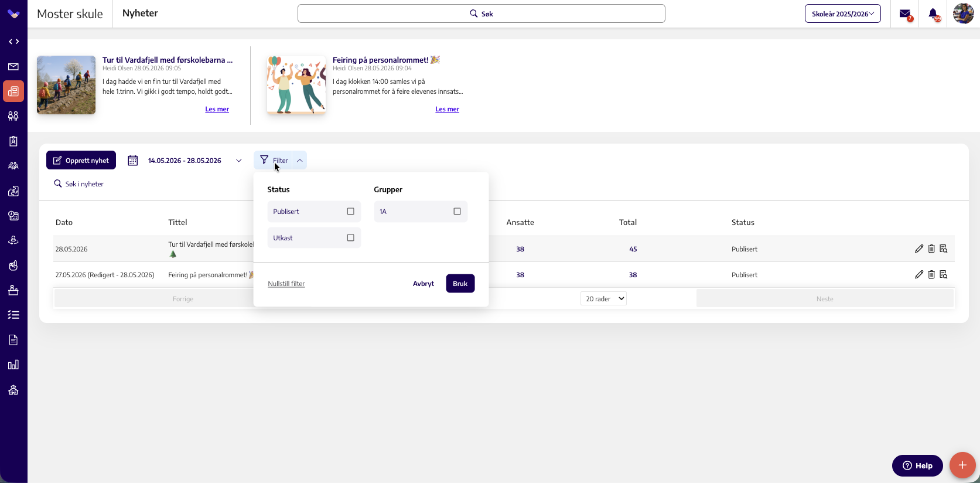Open the clock calendar icon in the sidebar
Viewport: 980px width, 483px height.
coord(13,216)
